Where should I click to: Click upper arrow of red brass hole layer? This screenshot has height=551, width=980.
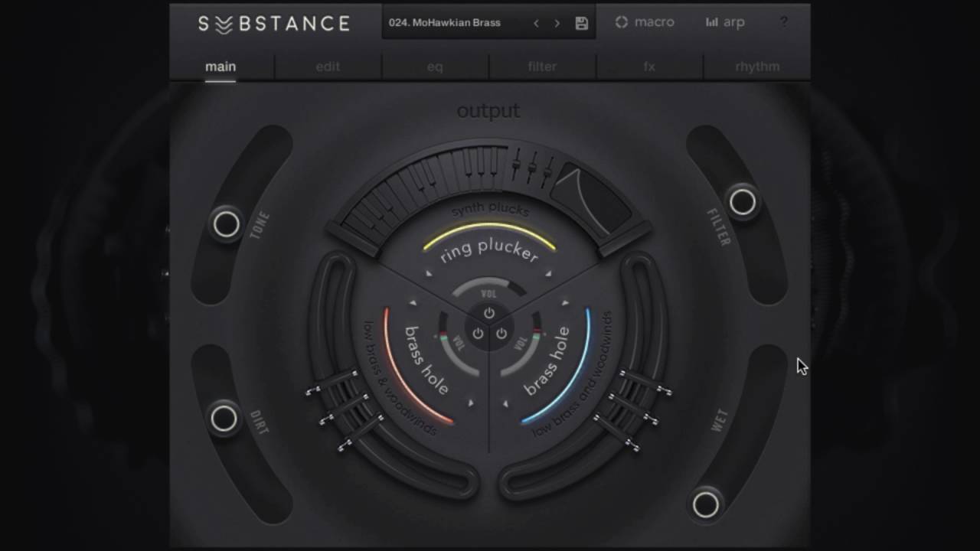(413, 303)
